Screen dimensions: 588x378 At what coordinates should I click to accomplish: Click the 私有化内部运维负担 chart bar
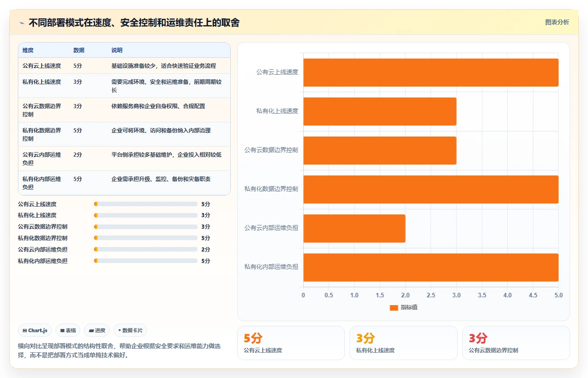coord(431,267)
